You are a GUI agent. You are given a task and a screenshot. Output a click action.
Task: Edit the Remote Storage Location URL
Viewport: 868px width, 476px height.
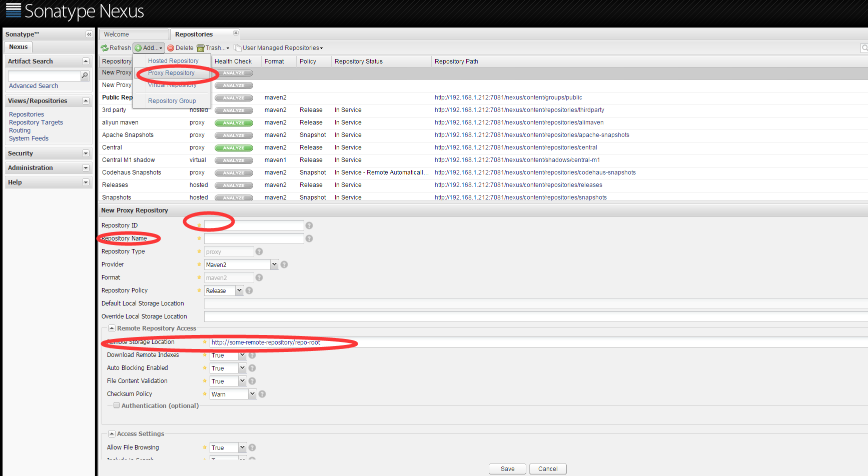click(538, 342)
